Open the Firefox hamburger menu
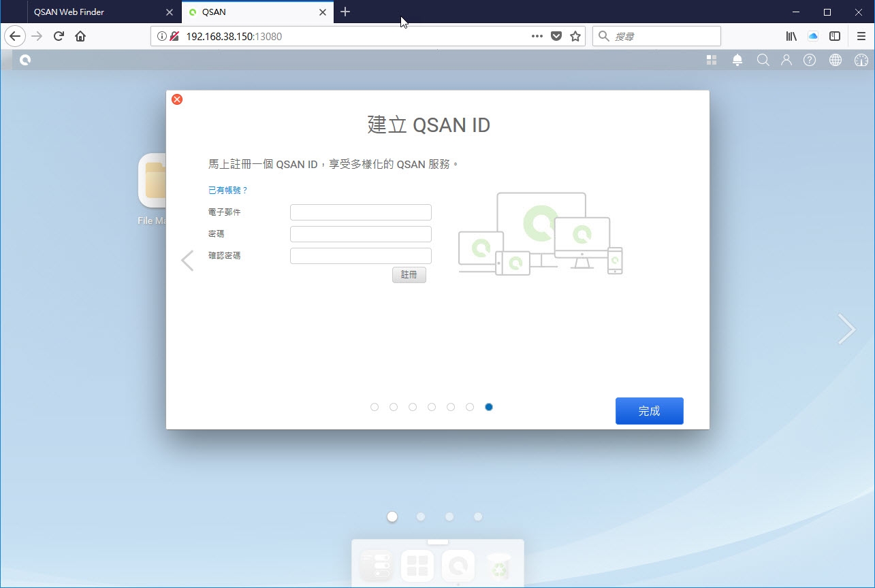This screenshot has width=875, height=588. coord(861,37)
